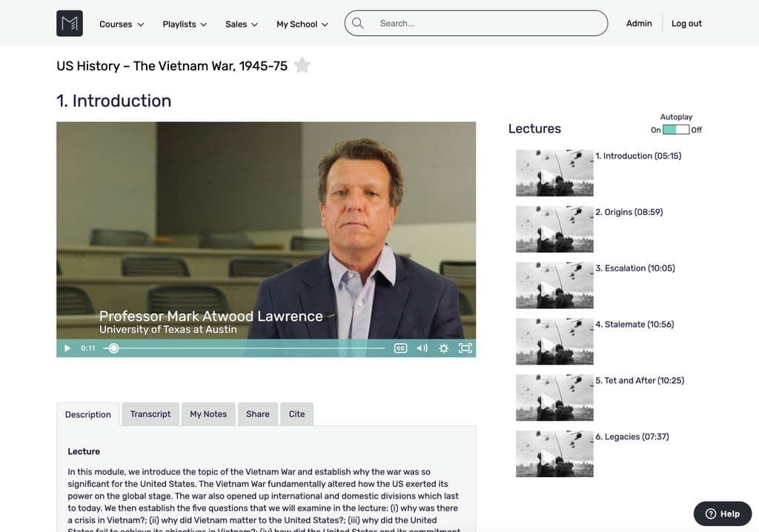Toggle closed captions on the video
This screenshot has width=759, height=532.
tap(400, 348)
